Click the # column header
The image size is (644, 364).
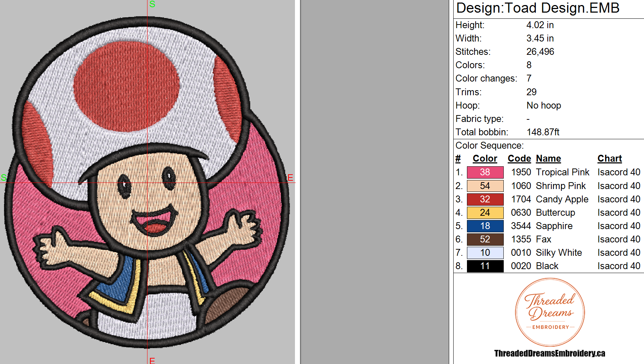tap(458, 159)
